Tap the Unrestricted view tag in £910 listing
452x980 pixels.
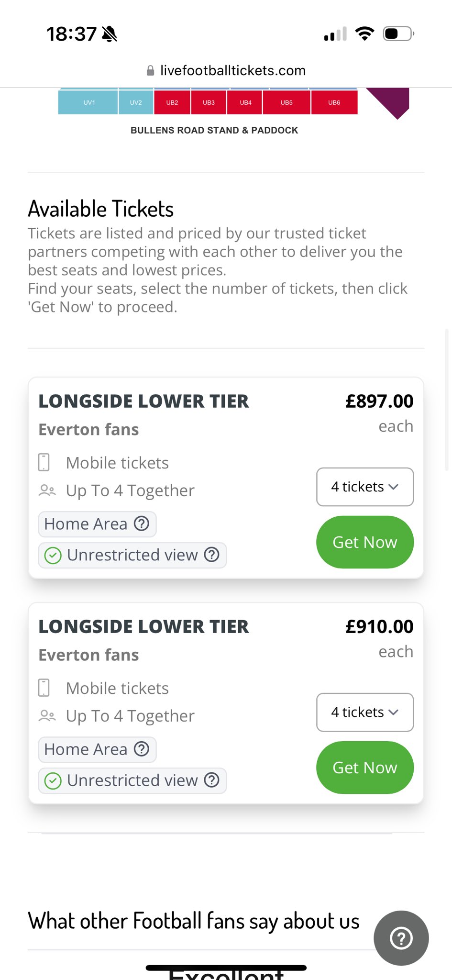click(132, 780)
